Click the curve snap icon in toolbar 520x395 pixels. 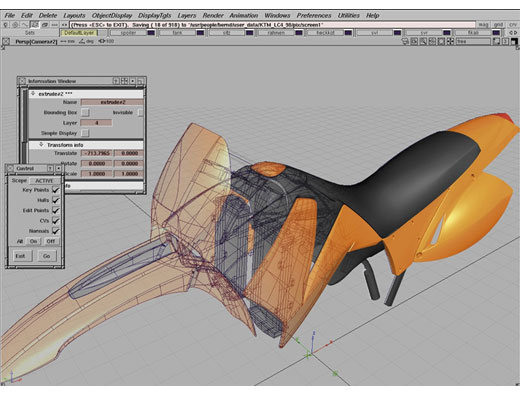(25, 25)
